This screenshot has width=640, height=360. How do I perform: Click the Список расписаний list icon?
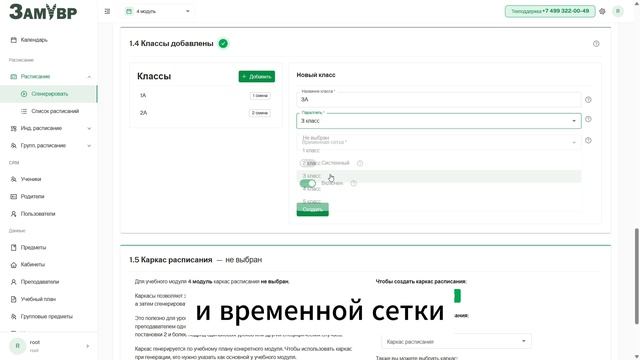pyautogui.click(x=24, y=111)
